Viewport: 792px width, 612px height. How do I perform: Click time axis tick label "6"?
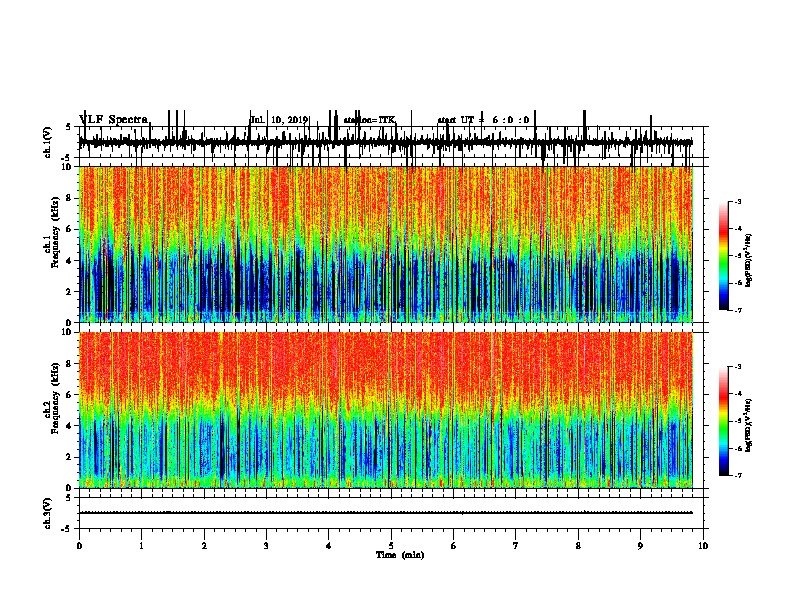pos(453,546)
